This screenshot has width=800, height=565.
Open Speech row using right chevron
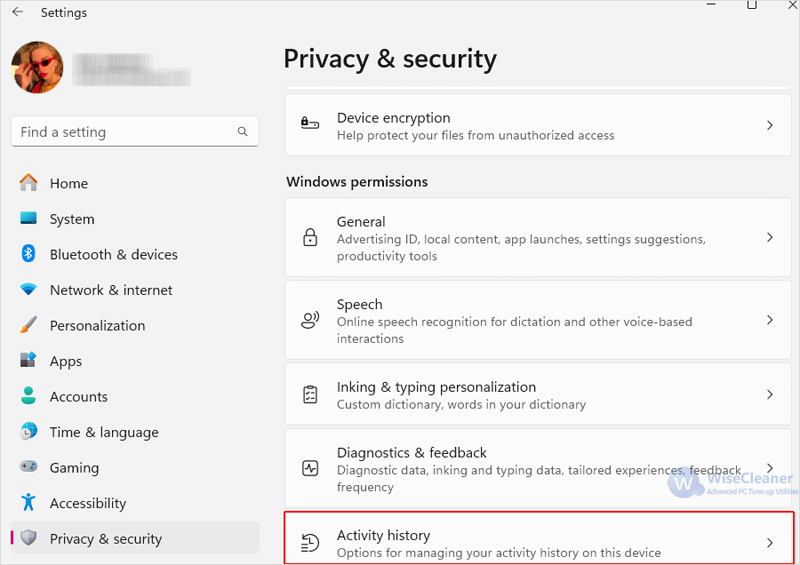[770, 320]
